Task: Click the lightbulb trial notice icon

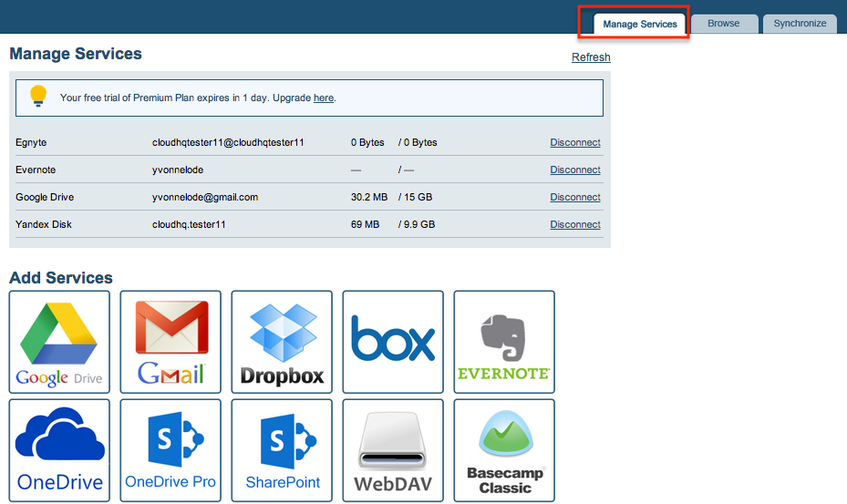Action: 38,97
